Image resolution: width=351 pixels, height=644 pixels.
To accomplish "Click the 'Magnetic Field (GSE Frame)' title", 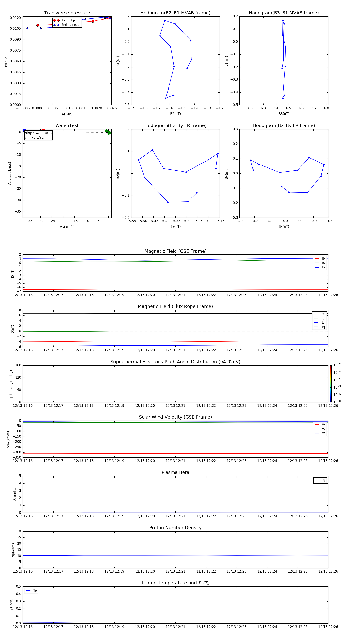I will (175, 251).
